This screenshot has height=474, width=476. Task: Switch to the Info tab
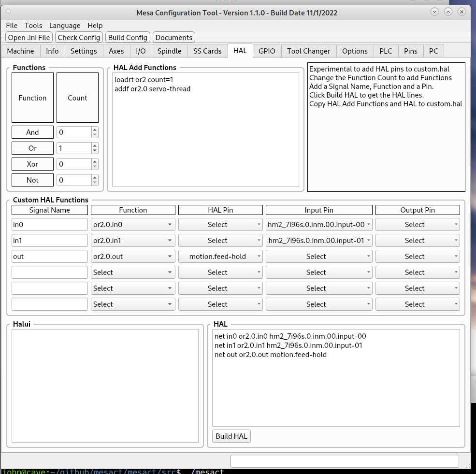click(52, 51)
